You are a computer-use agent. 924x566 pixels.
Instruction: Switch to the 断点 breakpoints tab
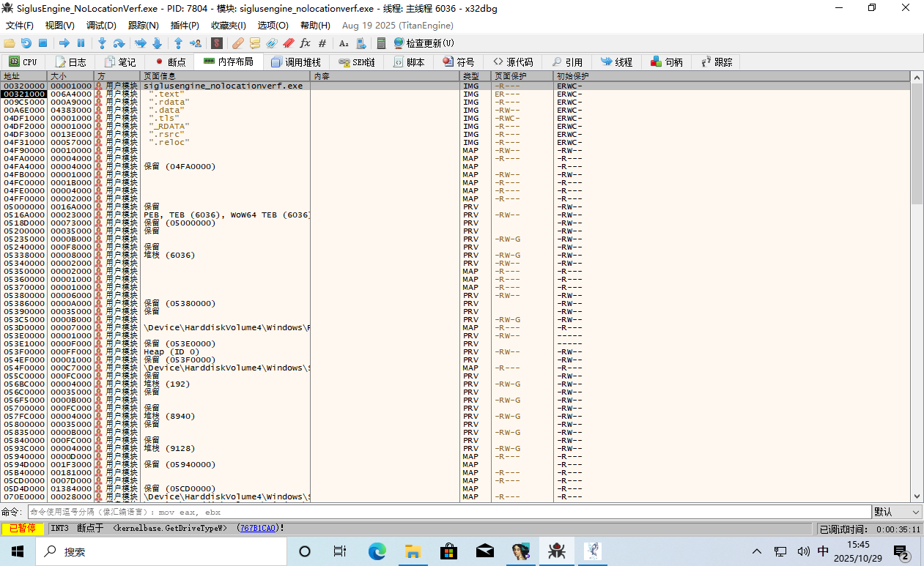point(170,62)
